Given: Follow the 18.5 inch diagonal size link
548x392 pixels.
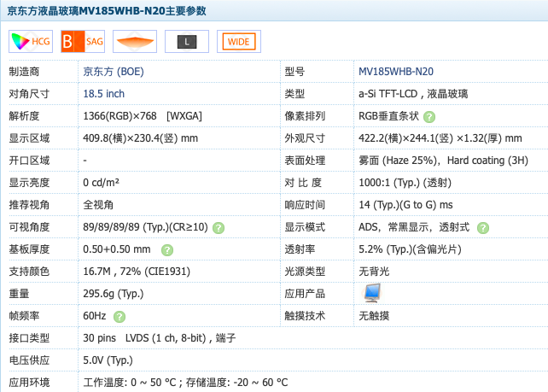Looking at the screenshot, I should 104,94.
